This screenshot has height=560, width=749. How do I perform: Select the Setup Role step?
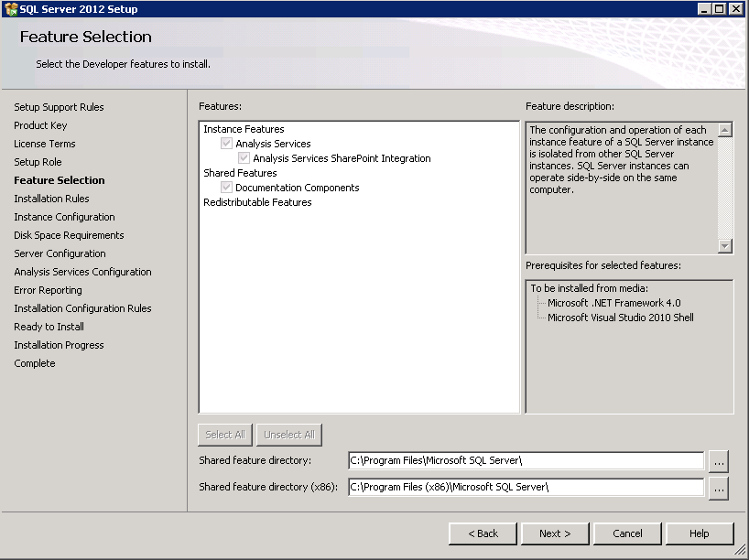38,162
